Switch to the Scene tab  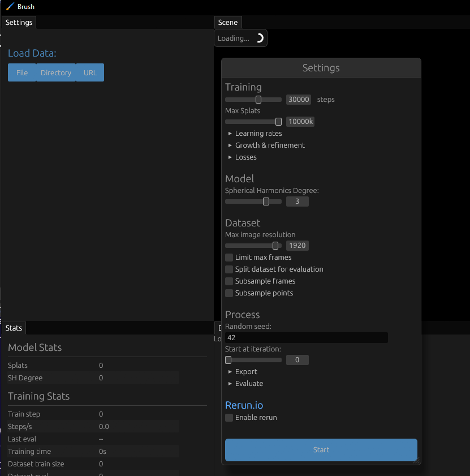pos(228,22)
